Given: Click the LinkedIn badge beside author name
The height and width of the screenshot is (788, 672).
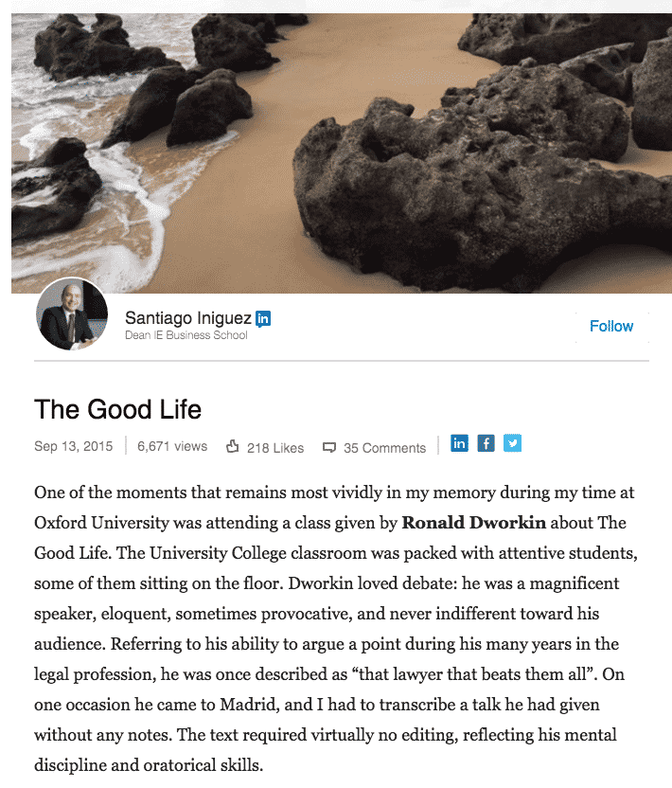Looking at the screenshot, I should click(x=263, y=319).
